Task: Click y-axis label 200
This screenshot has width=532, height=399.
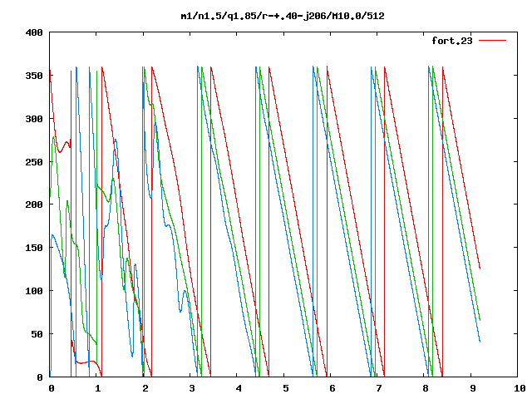Action: click(34, 204)
